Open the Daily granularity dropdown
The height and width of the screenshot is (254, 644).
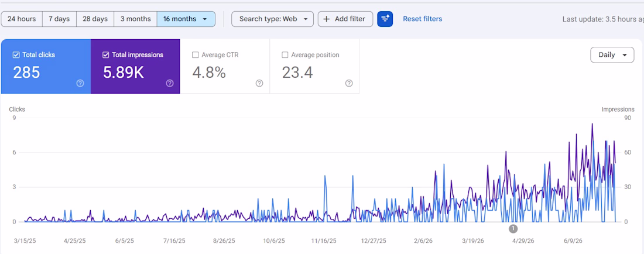pos(612,55)
